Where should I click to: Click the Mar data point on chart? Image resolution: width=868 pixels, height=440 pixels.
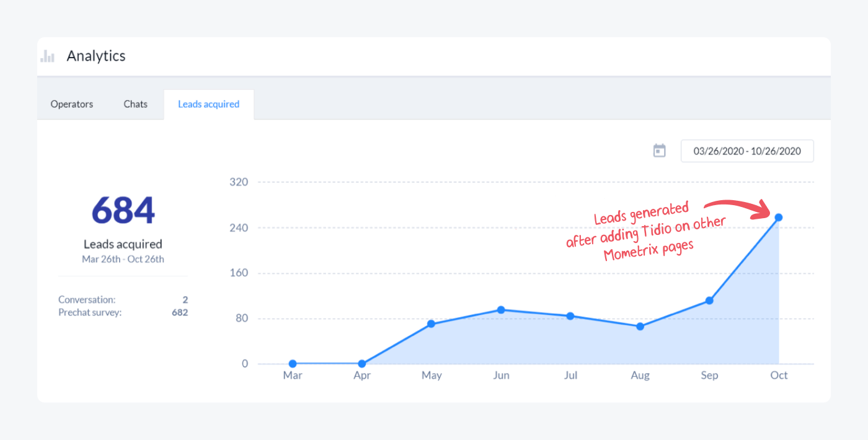coord(293,364)
